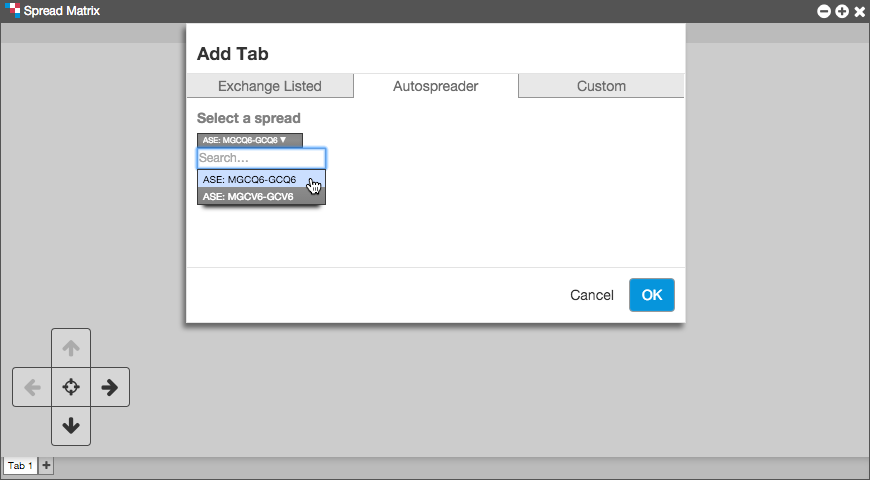This screenshot has height=480, width=870.
Task: Click the up arrow navigation button
Action: pyautogui.click(x=71, y=348)
